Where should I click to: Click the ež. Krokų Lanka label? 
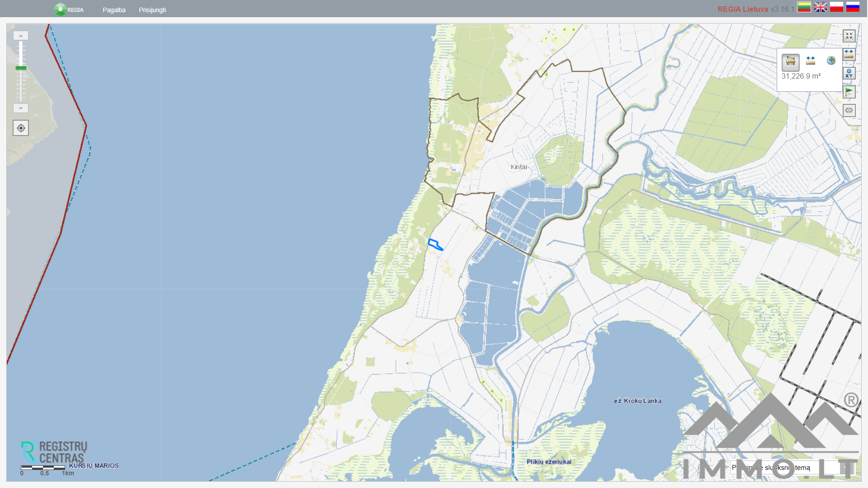coord(637,401)
